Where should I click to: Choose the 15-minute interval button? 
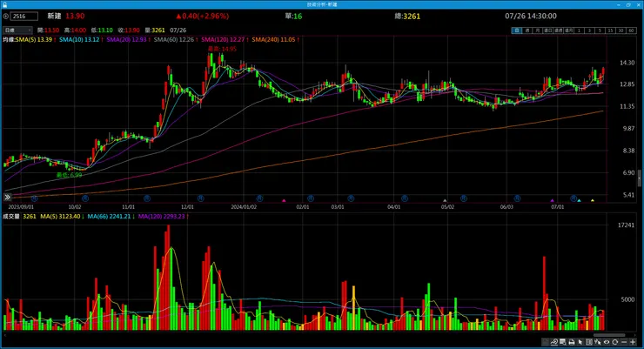(610, 30)
